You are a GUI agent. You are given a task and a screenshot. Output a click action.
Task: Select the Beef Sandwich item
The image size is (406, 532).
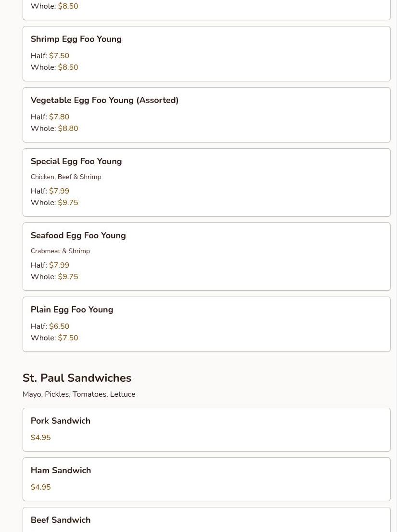(x=61, y=520)
